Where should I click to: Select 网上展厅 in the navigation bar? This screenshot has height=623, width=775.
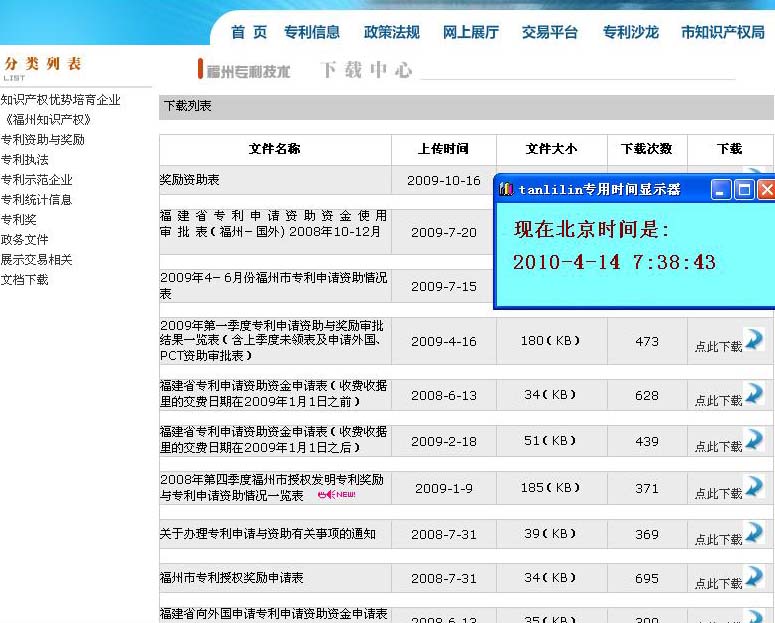(470, 32)
